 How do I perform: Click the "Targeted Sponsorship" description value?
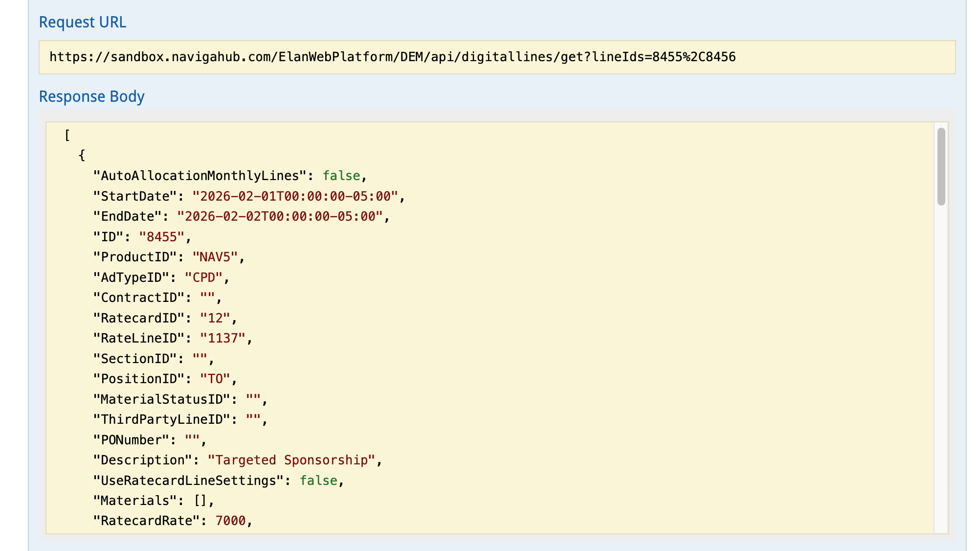pos(291,460)
